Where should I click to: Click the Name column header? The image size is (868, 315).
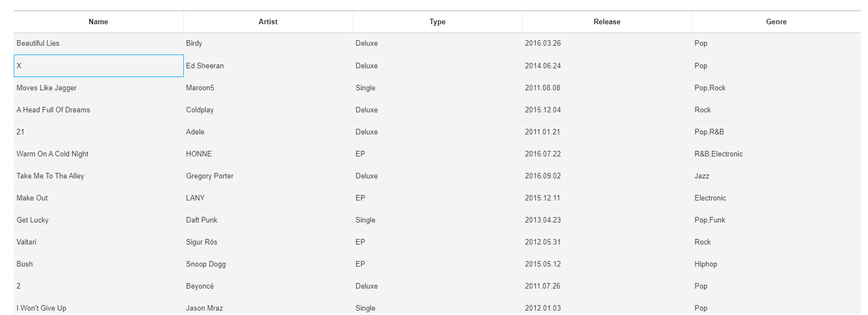99,22
